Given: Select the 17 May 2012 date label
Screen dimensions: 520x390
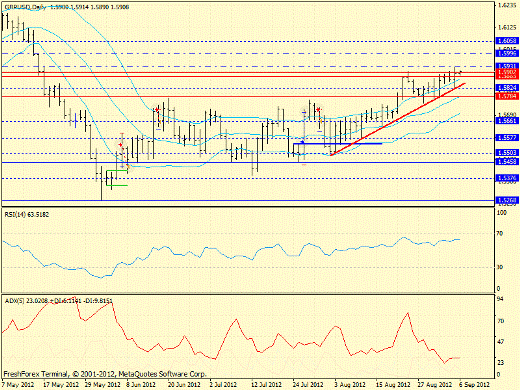Looking at the screenshot, I should [61, 385].
